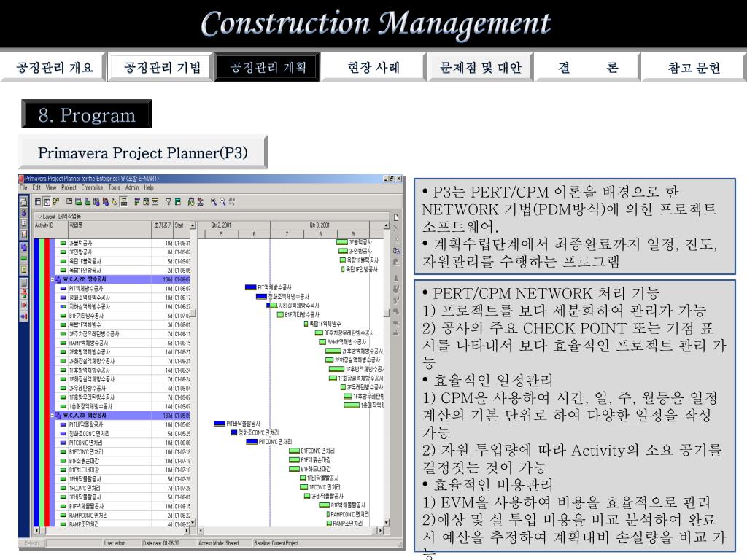Click the Group and Sort toolbar icon
747x560 pixels.
click(x=178, y=201)
